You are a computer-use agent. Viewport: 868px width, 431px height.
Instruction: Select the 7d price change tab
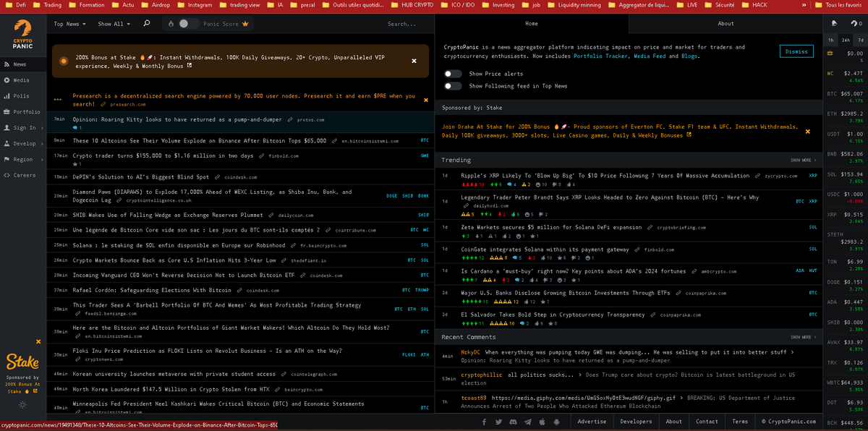click(x=859, y=40)
